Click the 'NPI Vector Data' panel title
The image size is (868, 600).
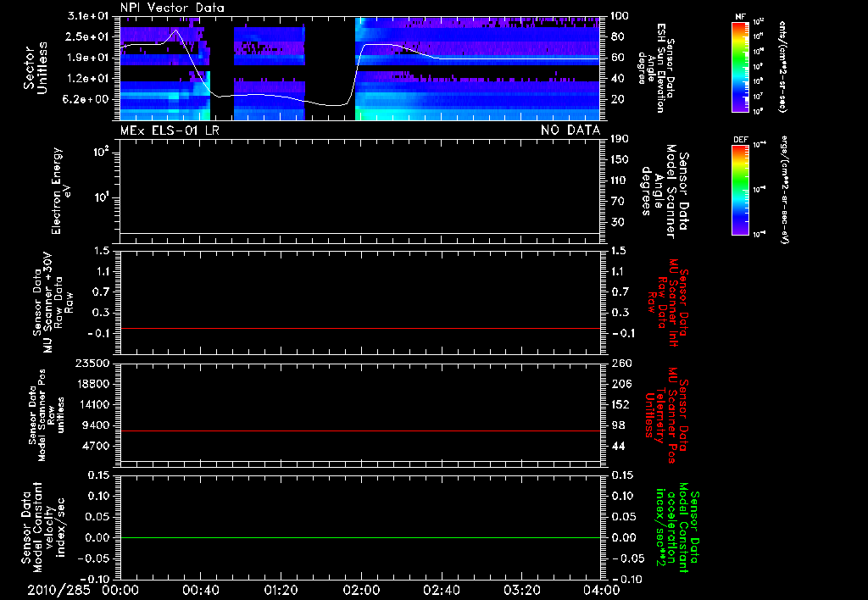pyautogui.click(x=173, y=8)
